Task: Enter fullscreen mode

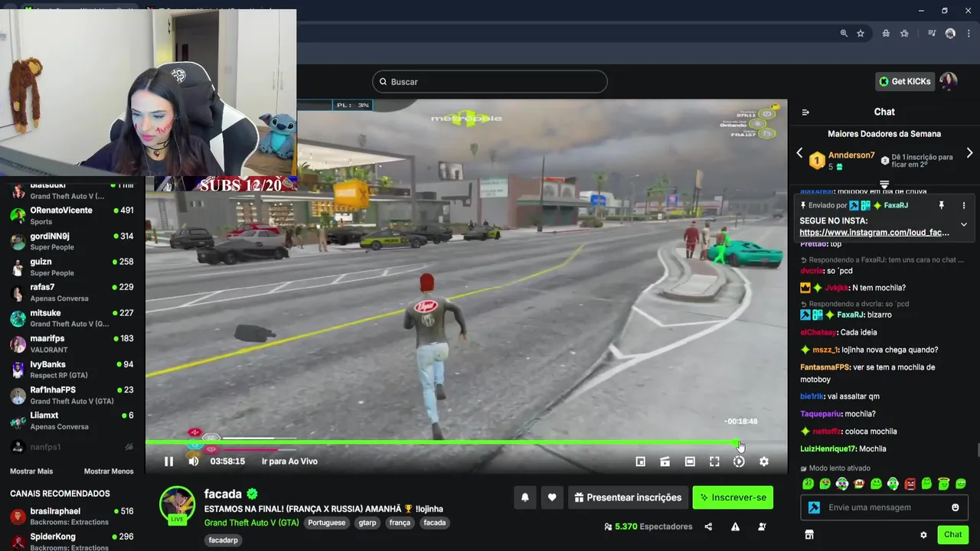Action: 714,461
